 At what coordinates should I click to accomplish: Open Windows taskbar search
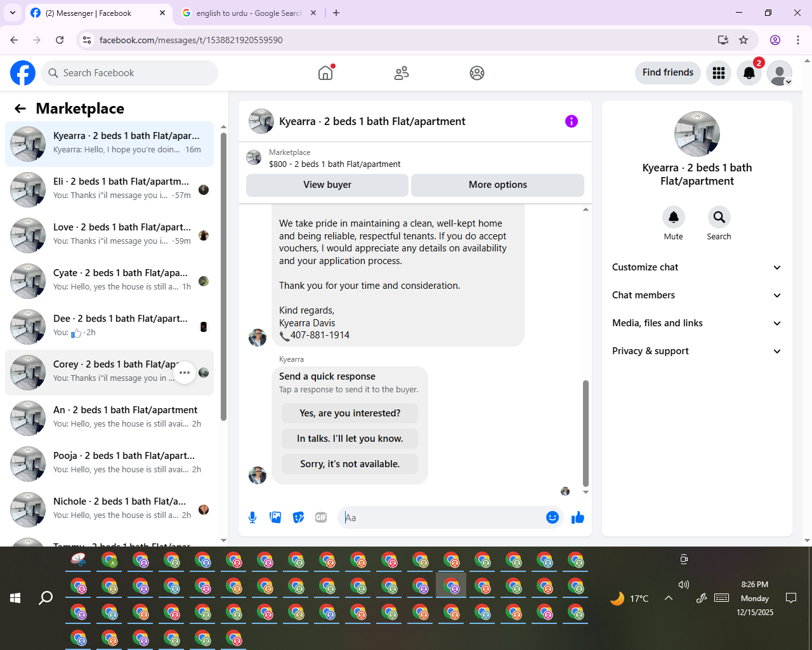[x=46, y=598]
